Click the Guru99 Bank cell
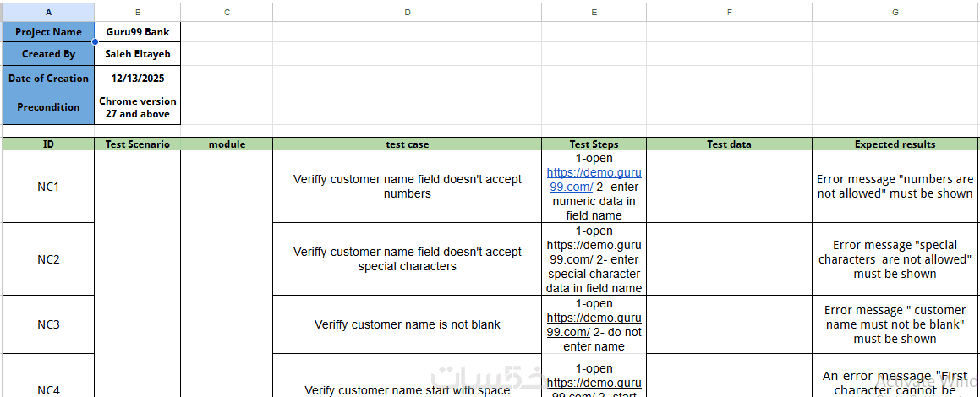This screenshot has height=397, width=980. [138, 32]
